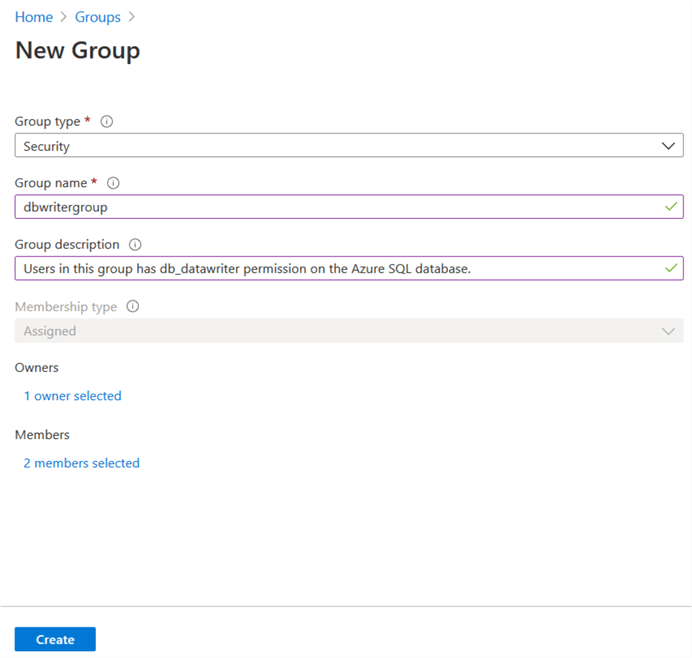The height and width of the screenshot is (658, 692).
Task: Navigate to Groups in the breadcrumb
Action: pyautogui.click(x=98, y=17)
